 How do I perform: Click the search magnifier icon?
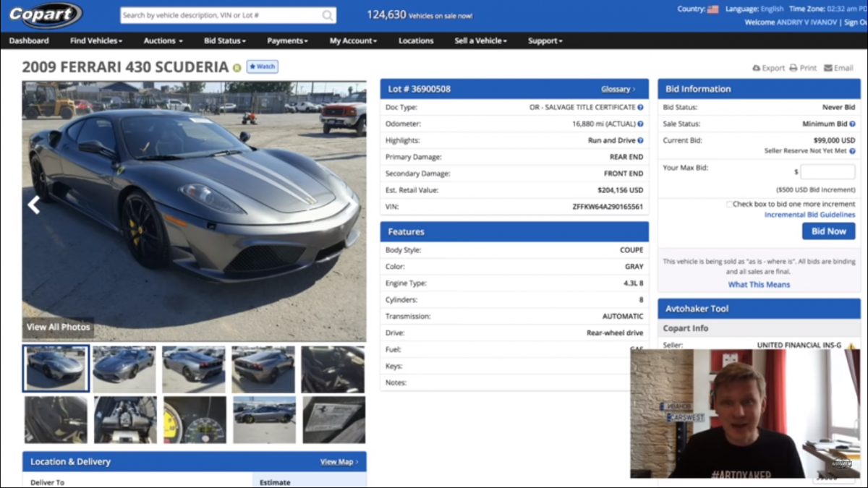click(x=328, y=15)
